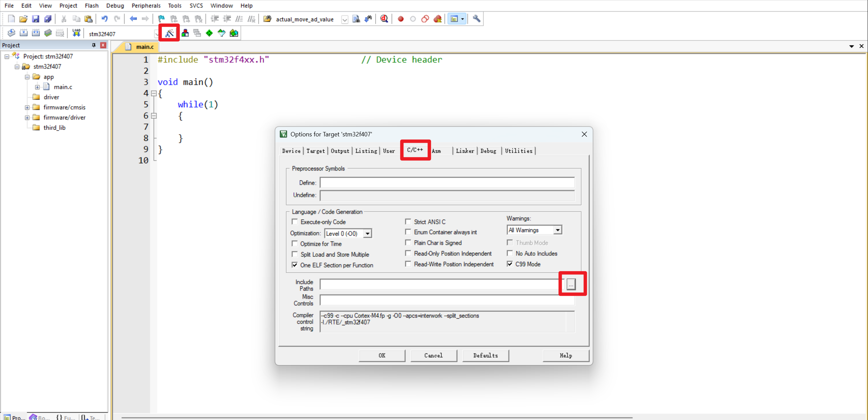
Task: Open Options for Target wand icon
Action: pos(169,33)
